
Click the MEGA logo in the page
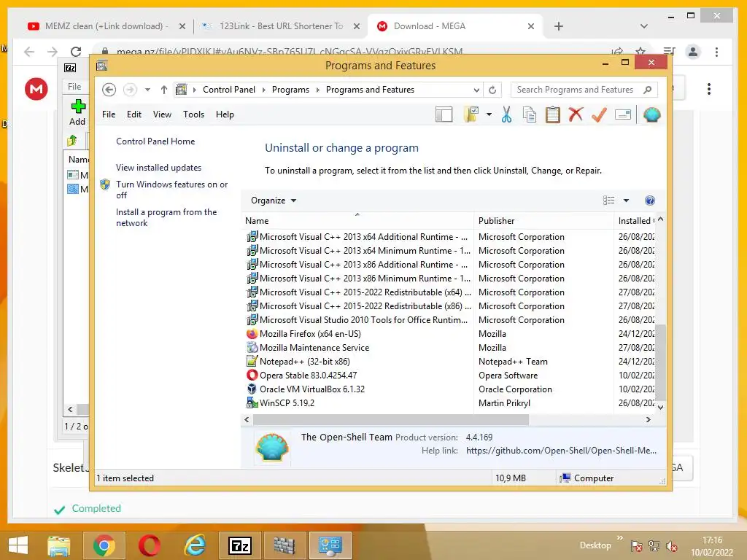coord(36,89)
